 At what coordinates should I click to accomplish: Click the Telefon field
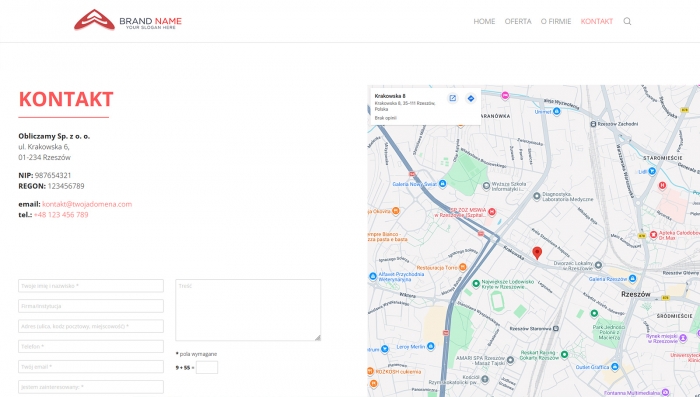(91, 346)
